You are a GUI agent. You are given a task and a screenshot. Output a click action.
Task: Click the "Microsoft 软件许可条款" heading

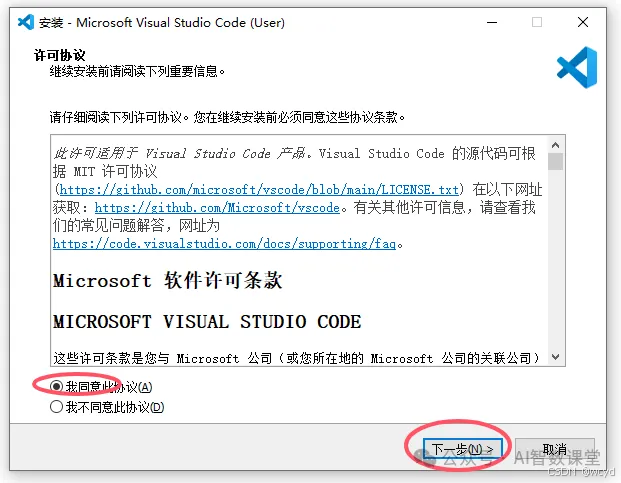tap(168, 280)
